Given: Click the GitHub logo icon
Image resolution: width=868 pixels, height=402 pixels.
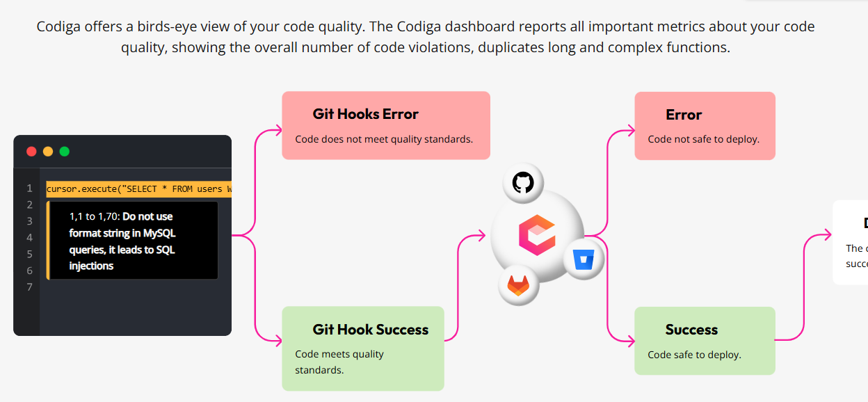Looking at the screenshot, I should point(523,183).
